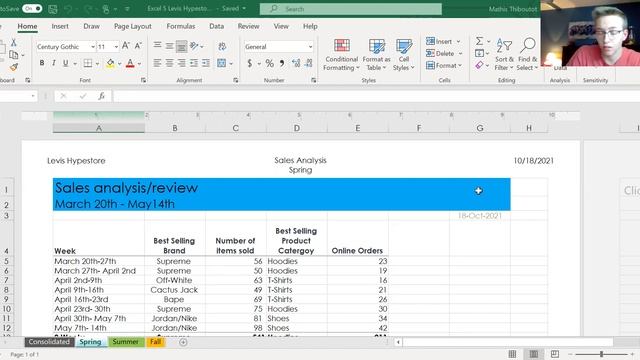Click the Cut scissors icon

click(13, 42)
